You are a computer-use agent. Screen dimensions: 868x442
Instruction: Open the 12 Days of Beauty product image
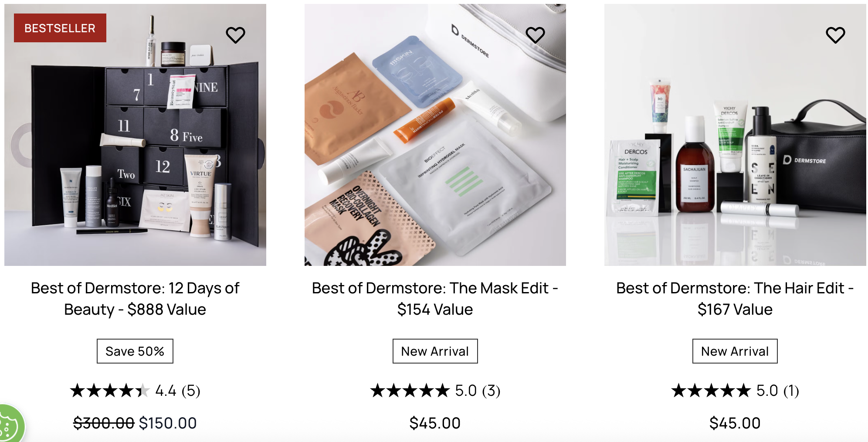[135, 135]
